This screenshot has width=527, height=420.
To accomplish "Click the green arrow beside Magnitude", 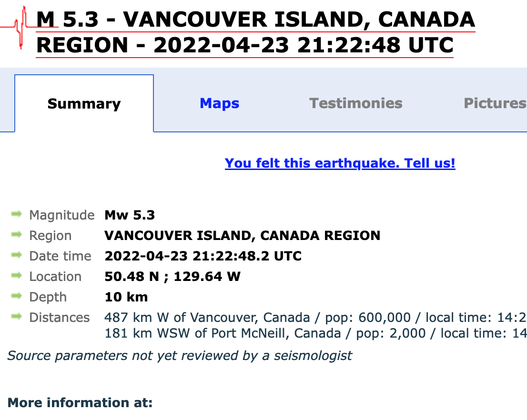I will (x=17, y=215).
